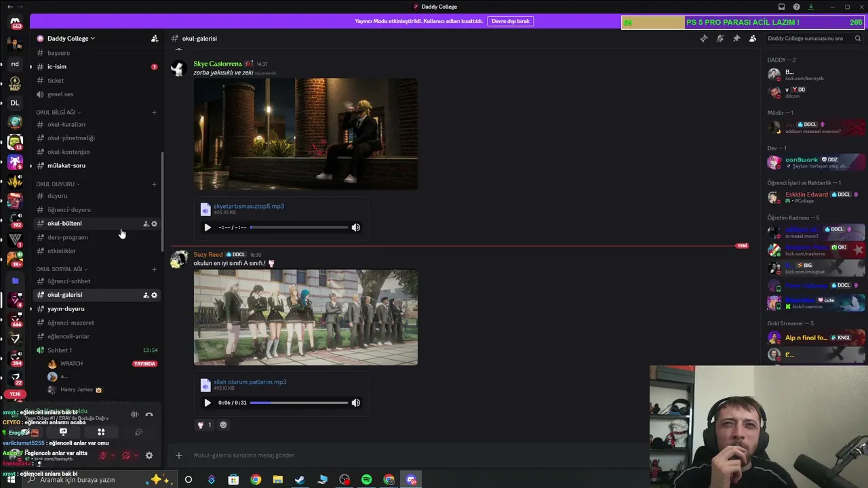Screen dimensions: 868x488
Task: Open the okul-kontenjan channel
Action: (x=96, y=152)
